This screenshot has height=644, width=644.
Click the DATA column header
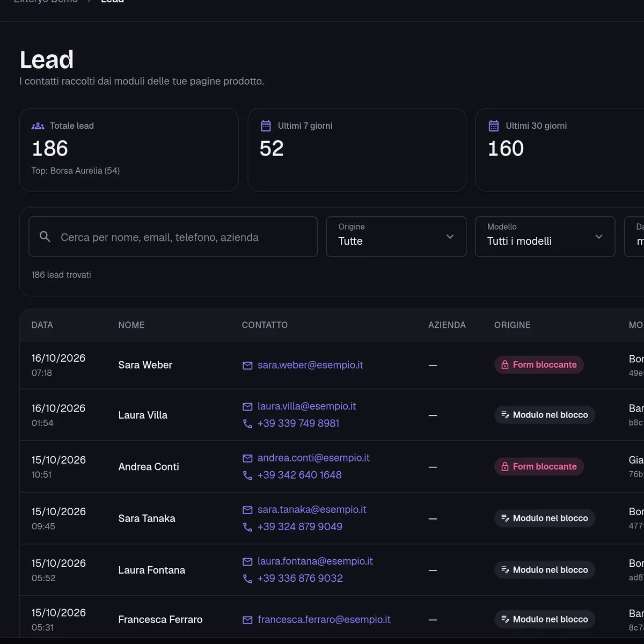pos(42,325)
